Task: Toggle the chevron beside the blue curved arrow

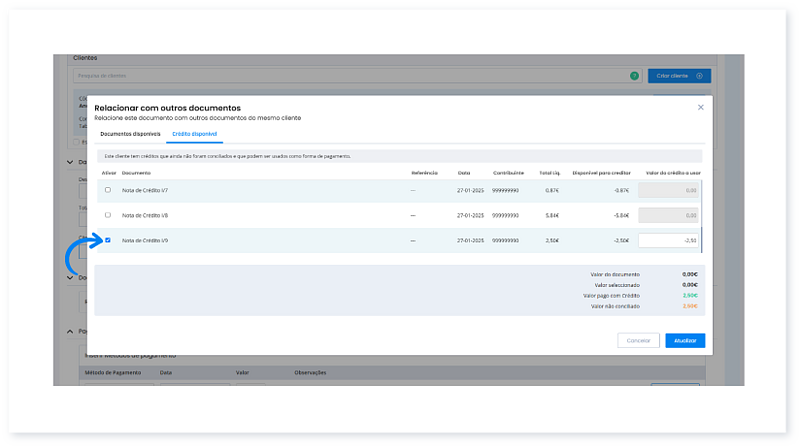Action: coord(69,278)
